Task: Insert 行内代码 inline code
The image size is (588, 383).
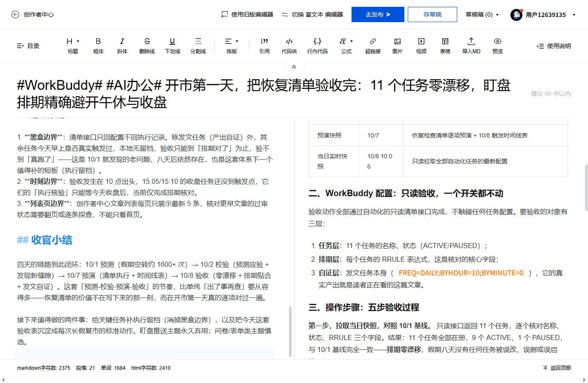Action: [x=317, y=46]
